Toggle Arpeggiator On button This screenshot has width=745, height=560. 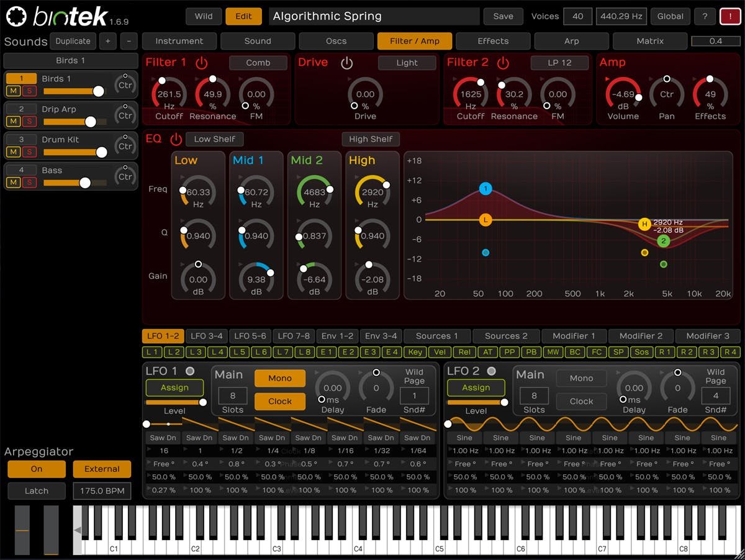coord(37,469)
